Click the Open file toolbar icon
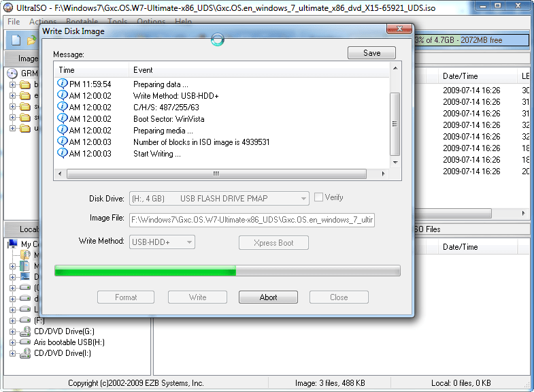Screen dimensions: 534x392 (32, 40)
